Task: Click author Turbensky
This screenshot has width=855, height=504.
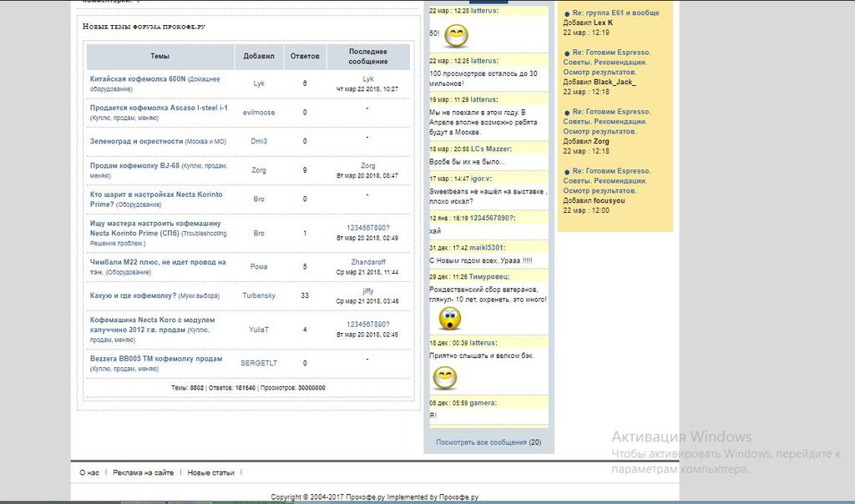Action: click(x=259, y=295)
